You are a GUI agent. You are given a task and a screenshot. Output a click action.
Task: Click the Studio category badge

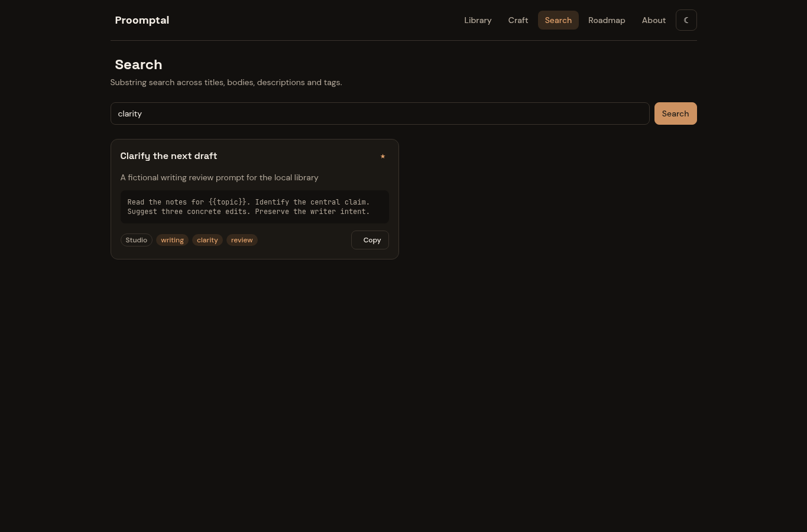tap(137, 240)
